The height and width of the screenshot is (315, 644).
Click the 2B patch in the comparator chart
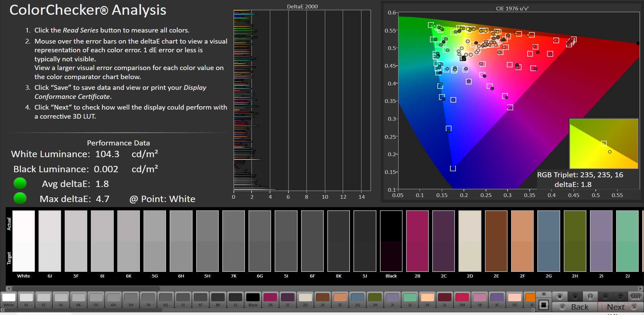coord(417,241)
